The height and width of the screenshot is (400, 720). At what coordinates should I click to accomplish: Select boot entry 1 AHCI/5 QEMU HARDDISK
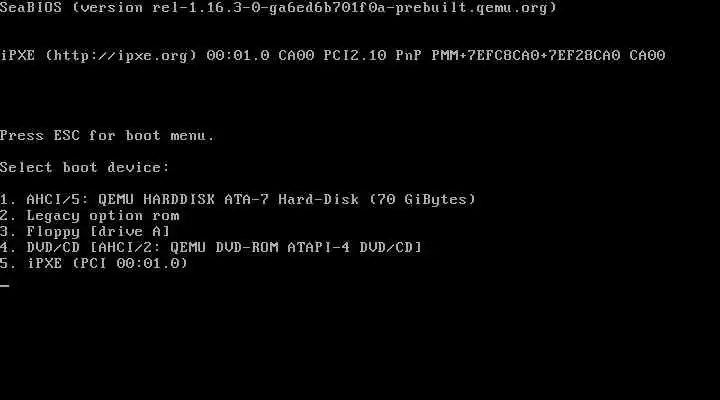coord(238,200)
